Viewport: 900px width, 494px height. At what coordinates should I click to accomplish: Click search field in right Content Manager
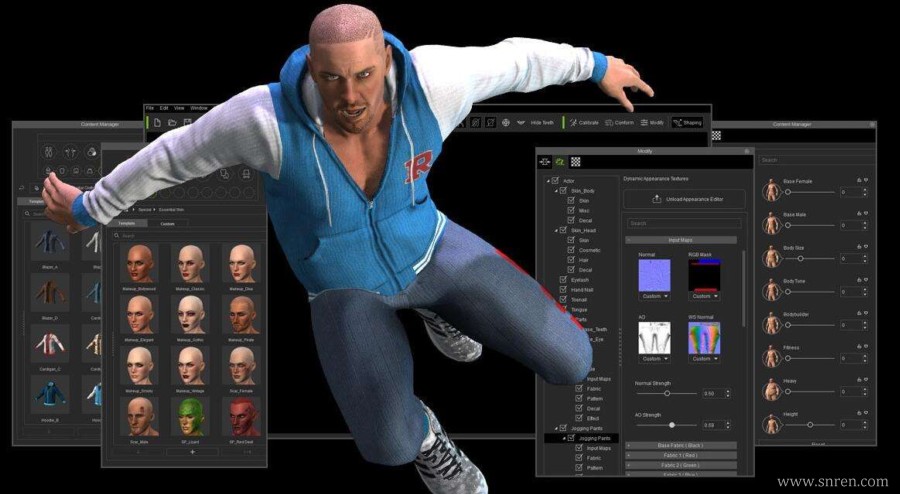point(816,160)
